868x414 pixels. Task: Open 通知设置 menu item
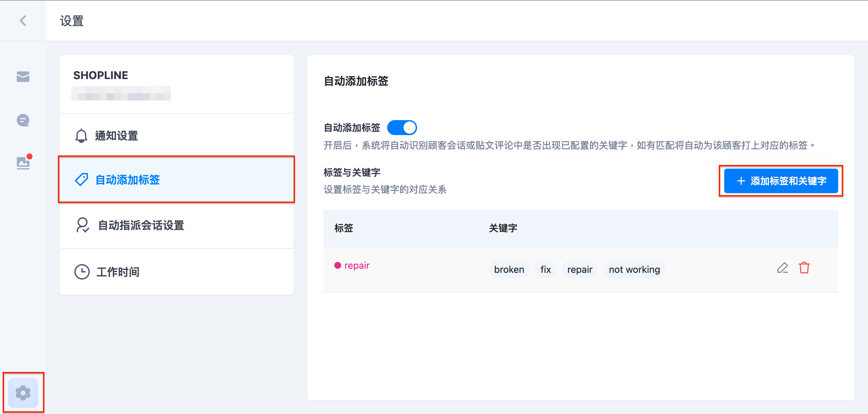click(x=177, y=136)
